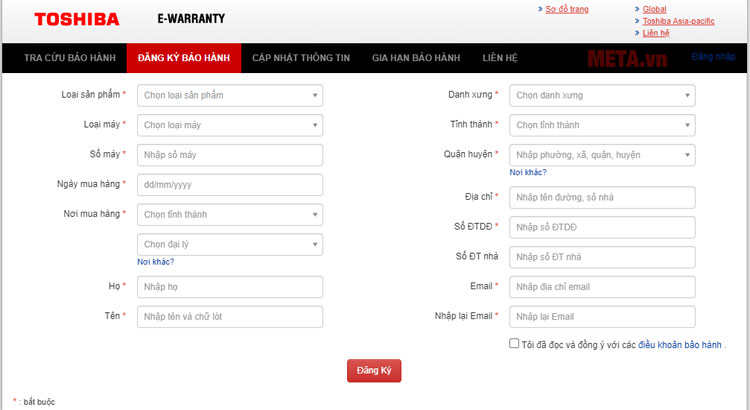Focus the Nhập lại Email field
This screenshot has height=410, width=750.
pos(602,317)
